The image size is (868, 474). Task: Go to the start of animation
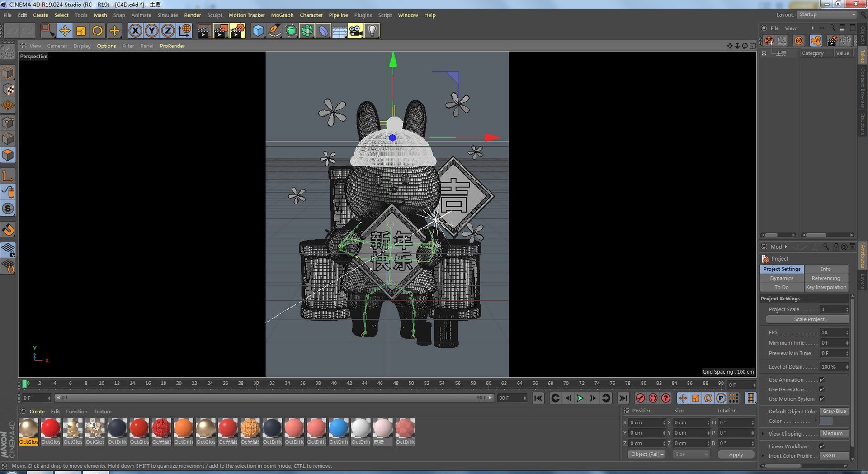click(x=538, y=398)
